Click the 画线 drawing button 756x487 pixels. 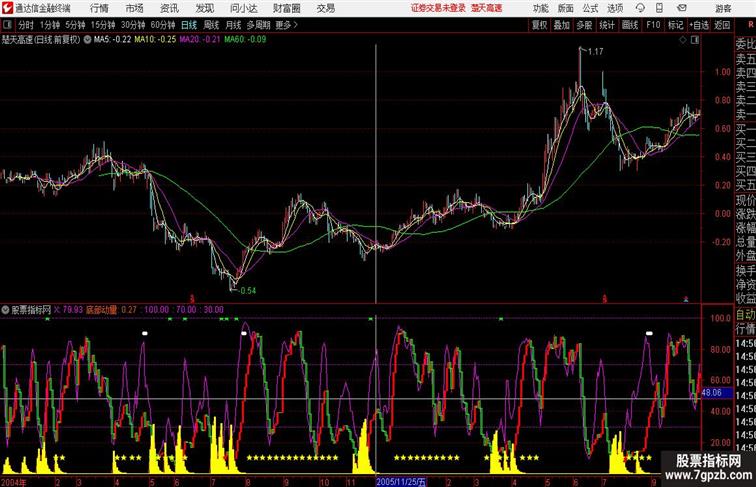tap(630, 25)
